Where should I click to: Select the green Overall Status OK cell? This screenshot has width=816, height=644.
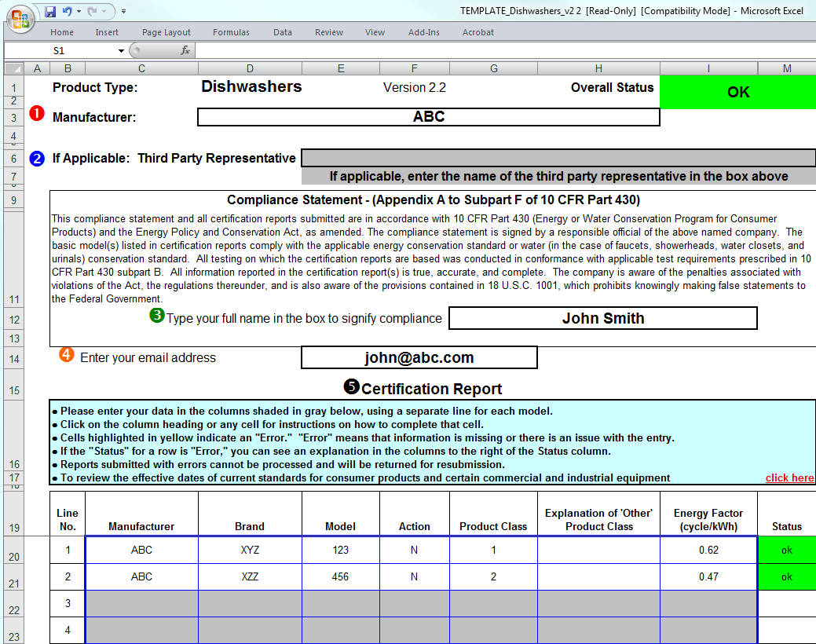point(738,92)
